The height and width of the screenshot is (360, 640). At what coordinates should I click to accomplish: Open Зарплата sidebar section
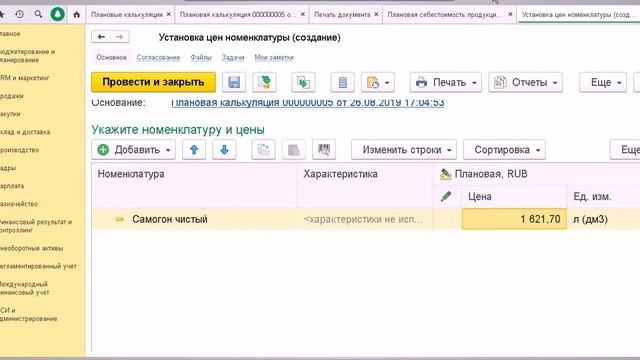[x=12, y=186]
